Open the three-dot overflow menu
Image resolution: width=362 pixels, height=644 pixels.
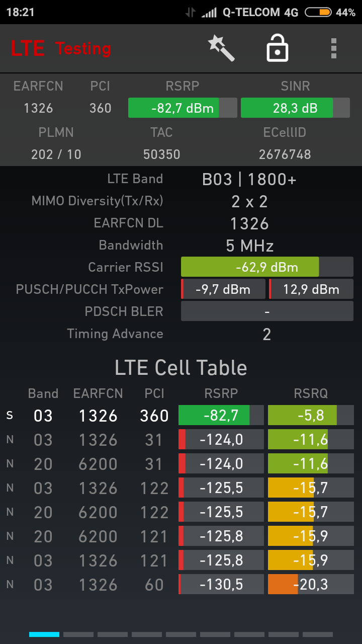[x=333, y=48]
